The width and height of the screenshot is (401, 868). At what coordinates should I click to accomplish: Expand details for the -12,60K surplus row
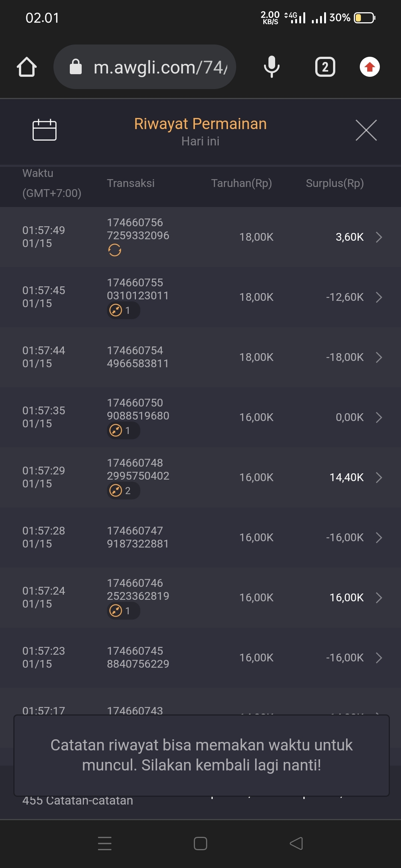(379, 297)
